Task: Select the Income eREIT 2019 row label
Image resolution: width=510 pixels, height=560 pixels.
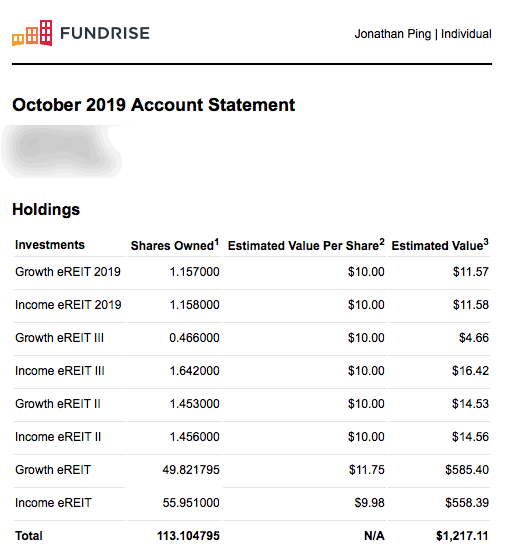Action: [68, 305]
